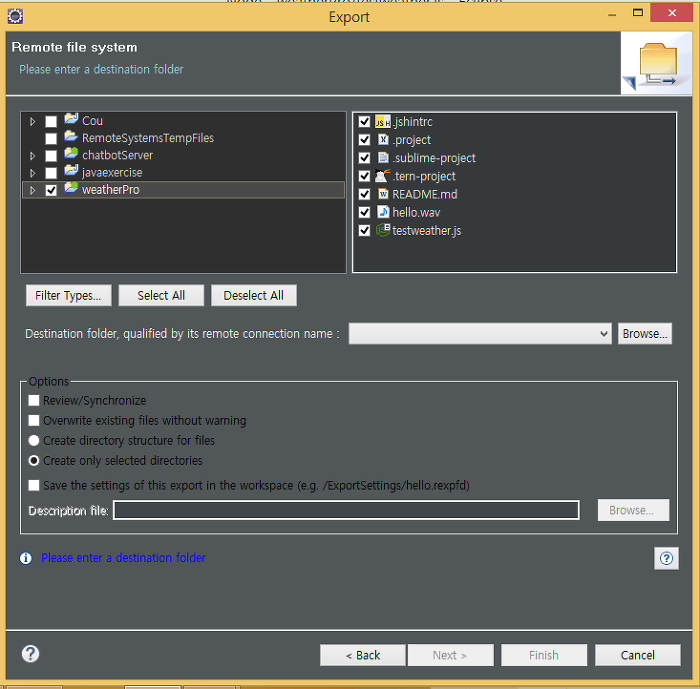Uncheck the .project file checkbox
This screenshot has height=689, width=700.
(364, 140)
